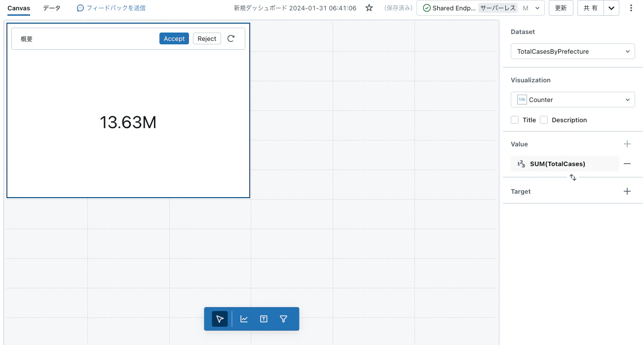The width and height of the screenshot is (644, 345).
Task: Click the Counter visualization type icon
Action: (x=522, y=100)
